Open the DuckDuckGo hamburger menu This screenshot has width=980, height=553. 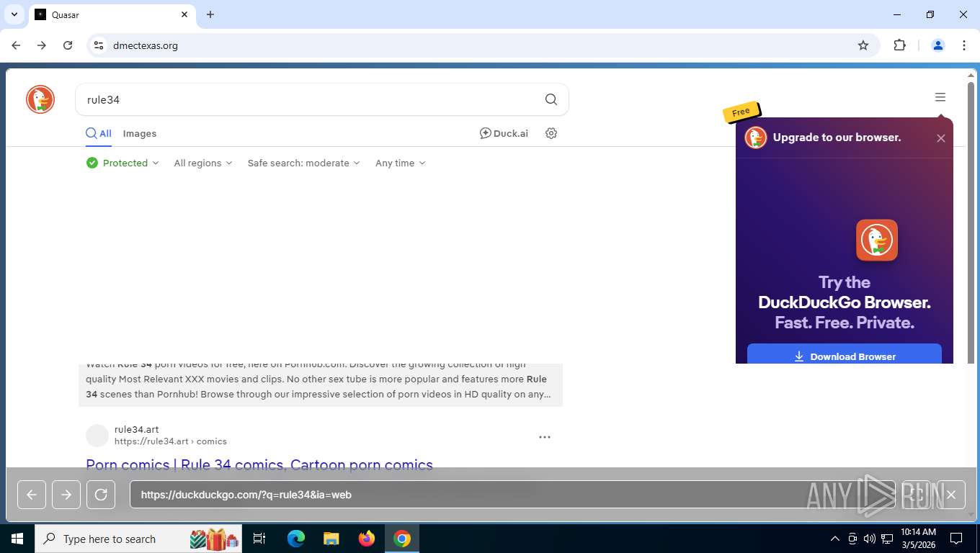click(x=940, y=97)
